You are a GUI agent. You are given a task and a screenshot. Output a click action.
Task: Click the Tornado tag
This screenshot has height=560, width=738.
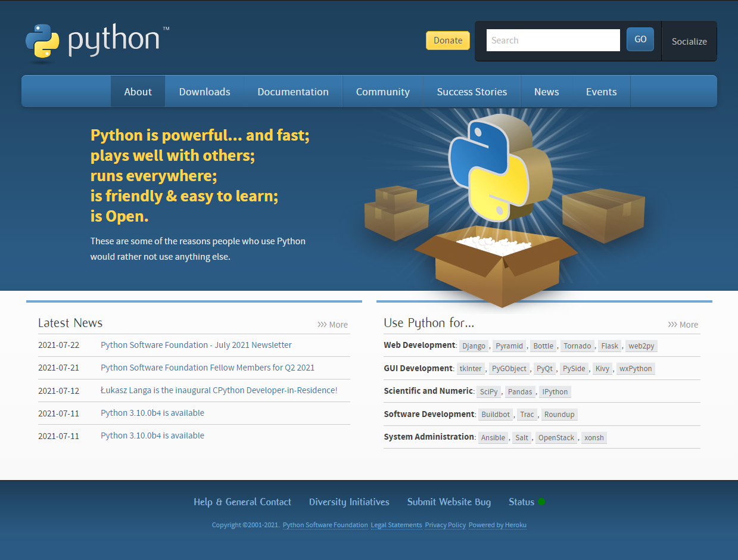(x=577, y=346)
